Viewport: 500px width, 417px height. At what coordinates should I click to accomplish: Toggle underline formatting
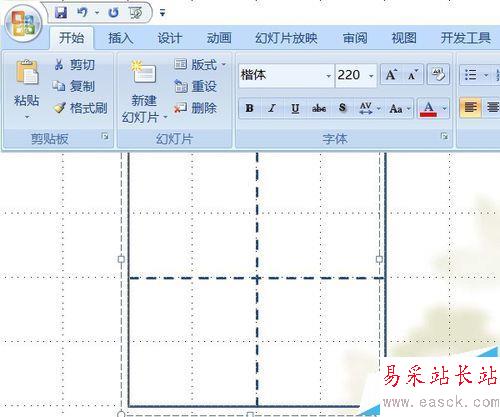pyautogui.click(x=295, y=108)
